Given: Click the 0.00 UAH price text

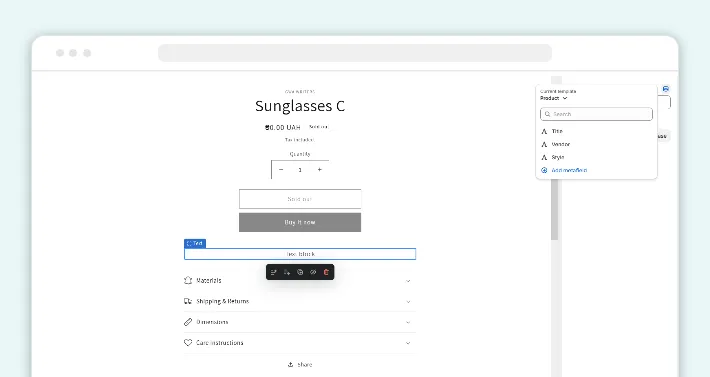Looking at the screenshot, I should click(x=283, y=128).
